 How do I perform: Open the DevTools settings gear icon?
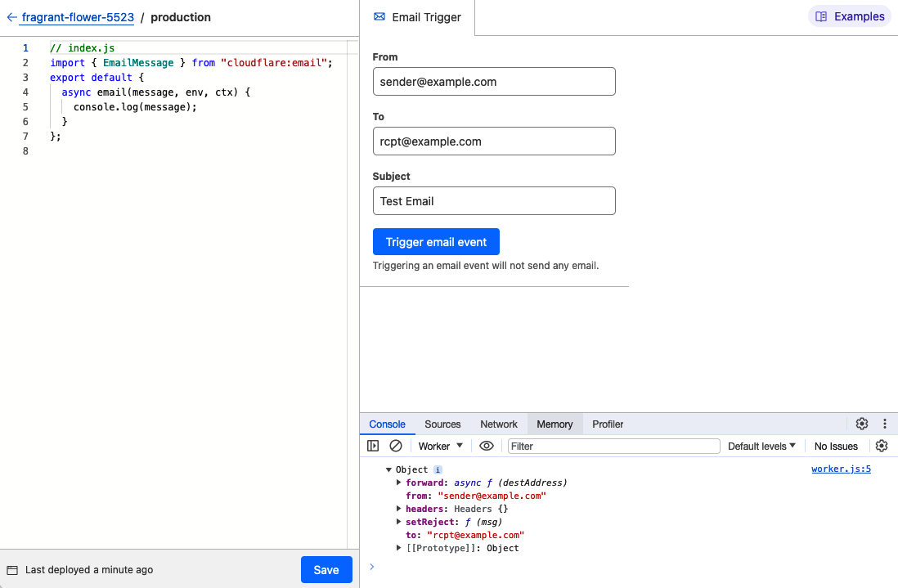coord(862,424)
